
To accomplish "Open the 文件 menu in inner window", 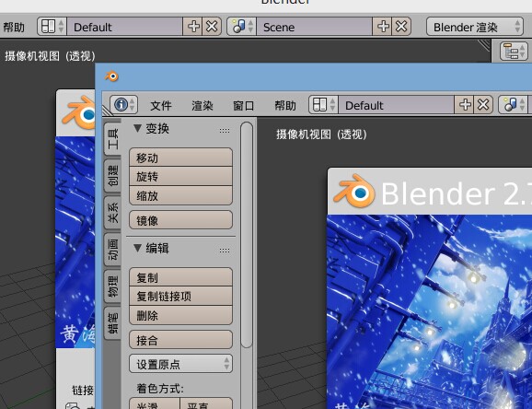I will (161, 106).
